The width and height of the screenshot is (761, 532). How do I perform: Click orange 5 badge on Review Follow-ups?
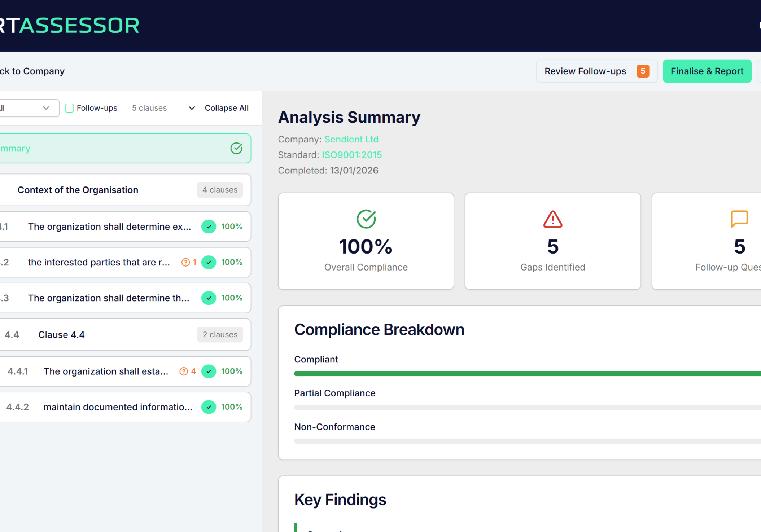[643, 71]
